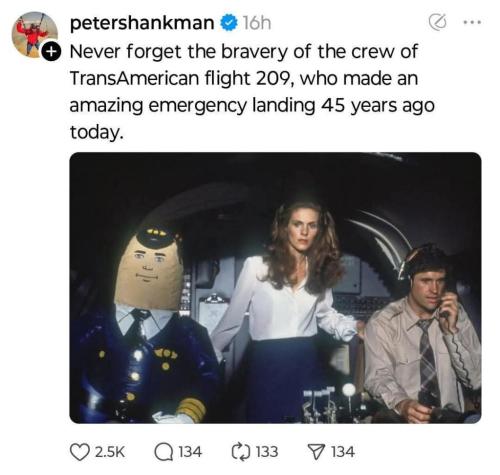View the 134 replies count

pos(190,452)
